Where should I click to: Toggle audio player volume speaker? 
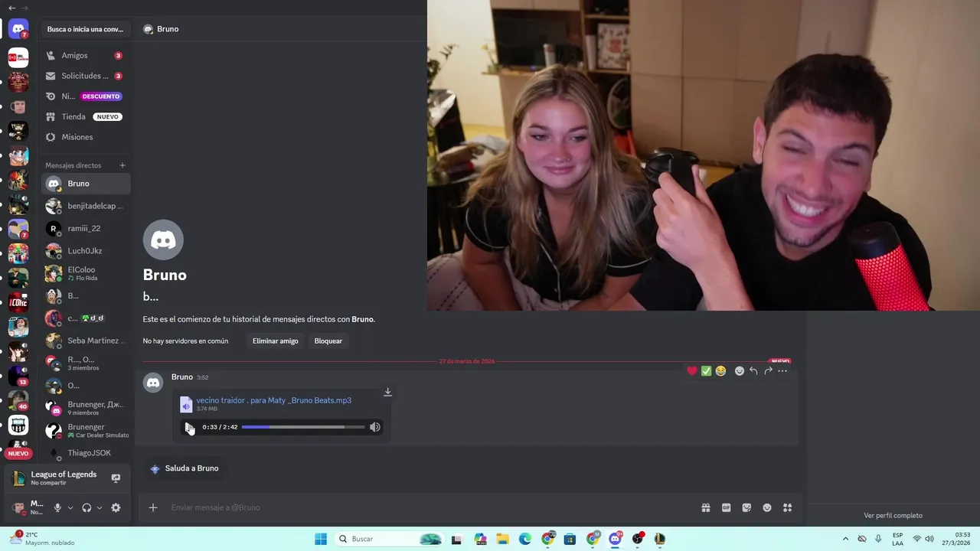coord(374,427)
